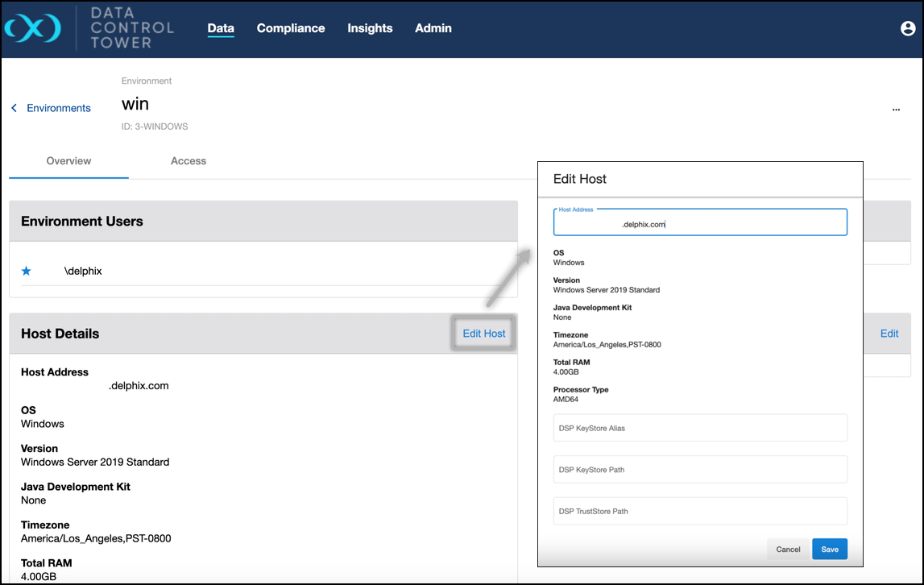Click the back chevron beside Environments
The width and height of the screenshot is (924, 585).
coord(14,108)
